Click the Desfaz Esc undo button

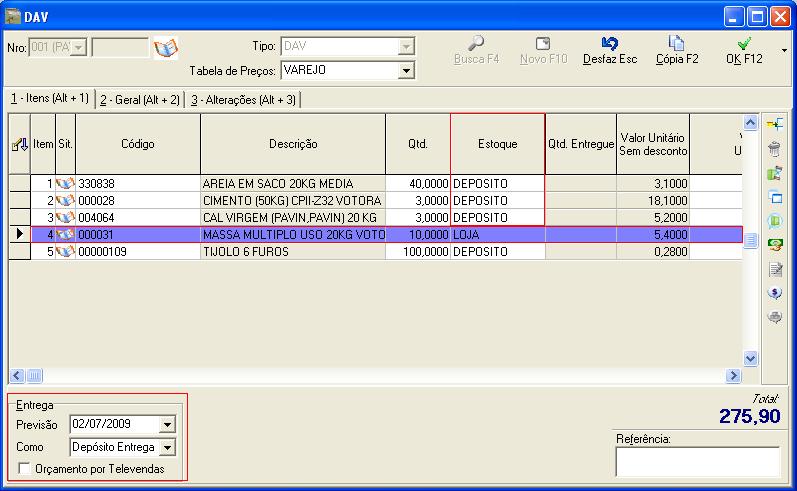609,51
